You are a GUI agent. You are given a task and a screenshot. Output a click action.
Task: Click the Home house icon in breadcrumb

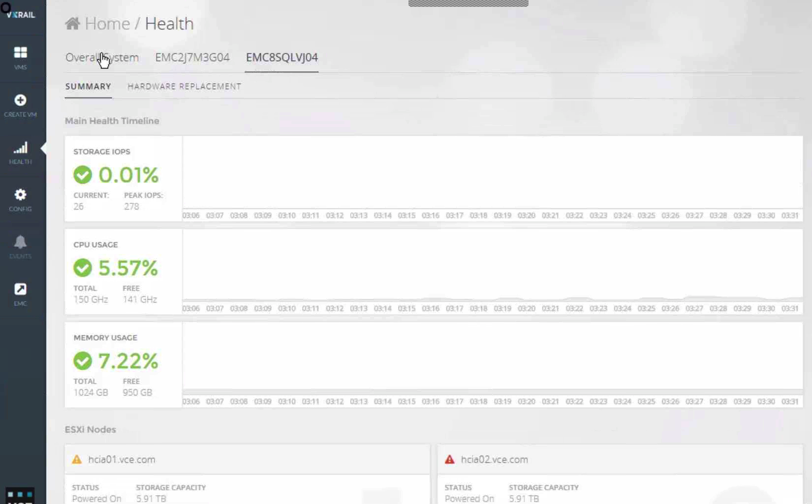tap(72, 23)
